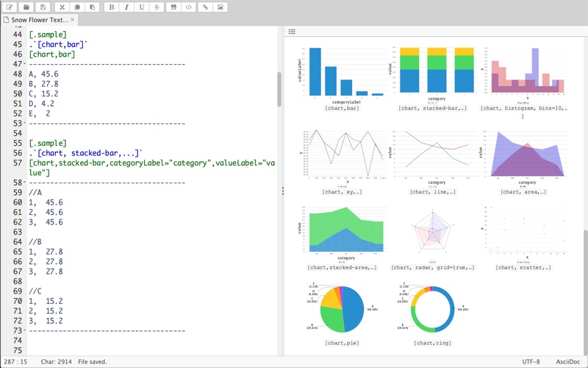The width and height of the screenshot is (588, 368).
Task: Click the '[chart,pie]' caption
Action: pos(342,343)
